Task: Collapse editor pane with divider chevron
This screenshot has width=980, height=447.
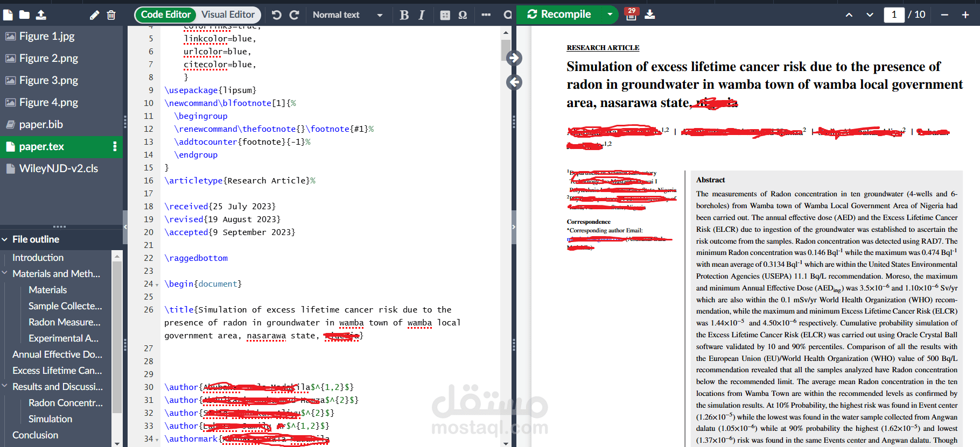Action: (514, 227)
